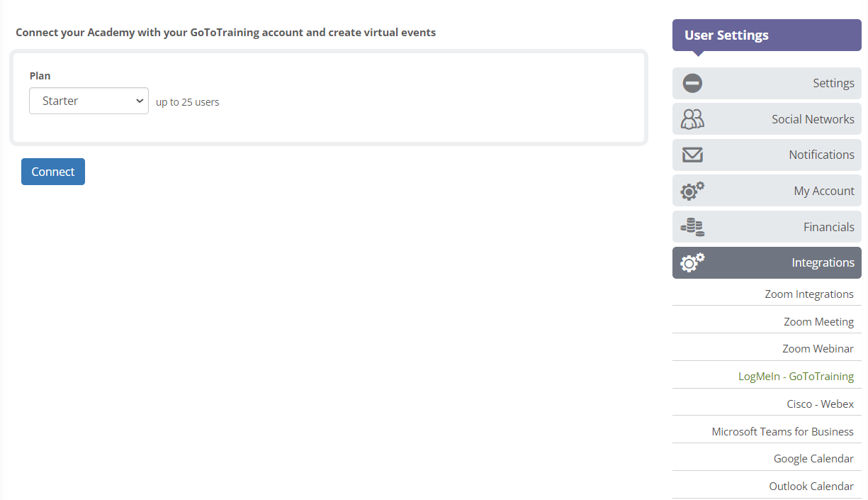Click the User Settings header
The height and width of the screenshot is (500, 868).
pyautogui.click(x=726, y=34)
